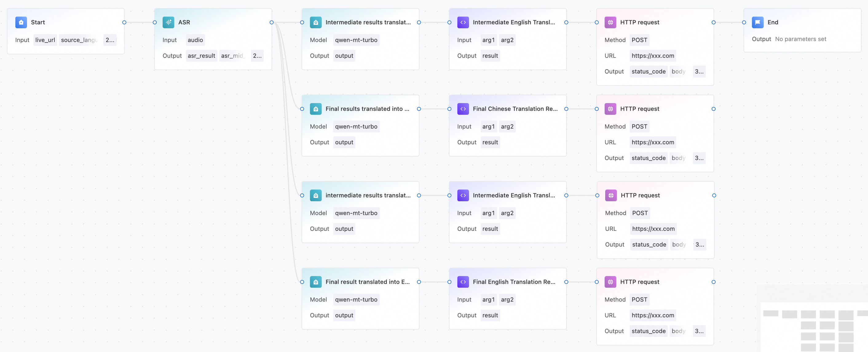868x352 pixels.
Task: Click the End node input connector port
Action: tap(744, 22)
